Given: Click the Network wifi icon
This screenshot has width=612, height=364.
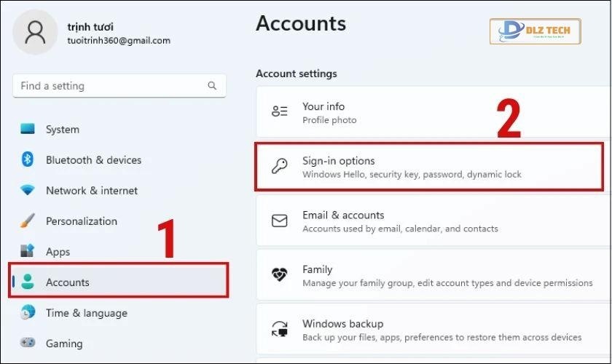Looking at the screenshot, I should [28, 190].
